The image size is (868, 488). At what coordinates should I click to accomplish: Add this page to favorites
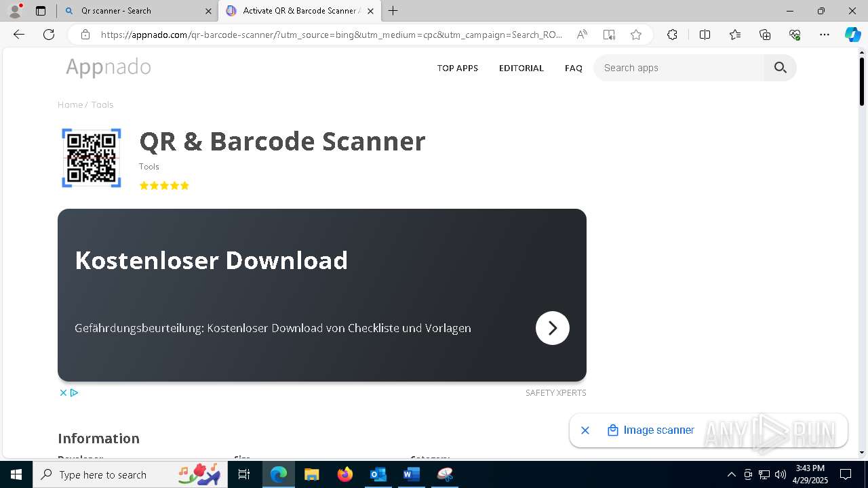[x=636, y=35]
